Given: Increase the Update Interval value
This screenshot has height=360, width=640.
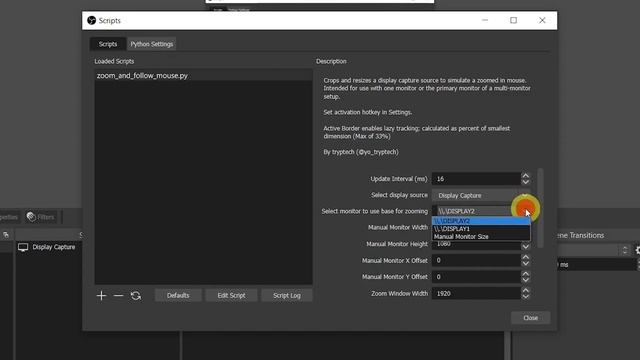Looking at the screenshot, I should (526, 176).
